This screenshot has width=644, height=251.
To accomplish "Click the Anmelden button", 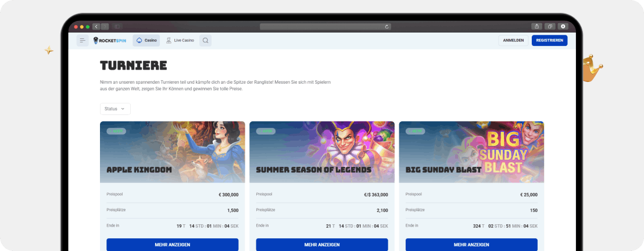I will (513, 40).
